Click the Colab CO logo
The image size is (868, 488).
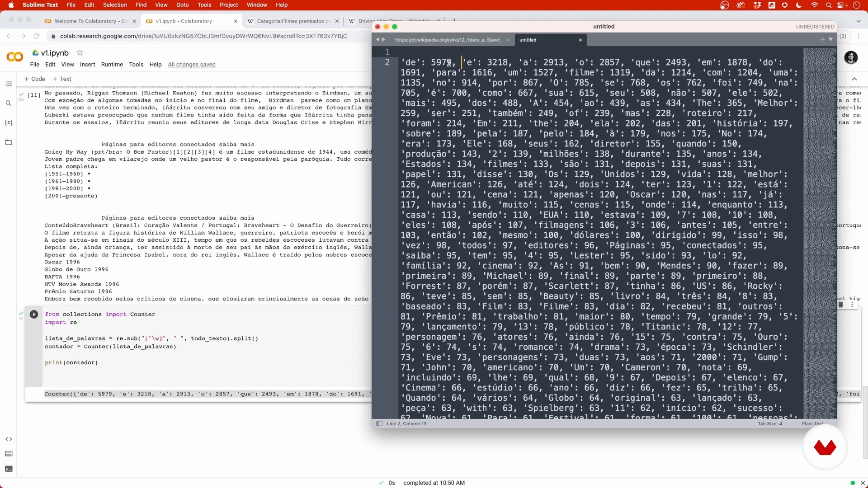pyautogui.click(x=14, y=57)
